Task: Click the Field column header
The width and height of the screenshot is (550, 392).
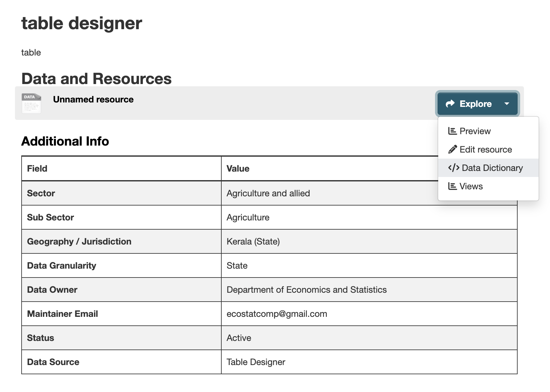Action: (121, 168)
